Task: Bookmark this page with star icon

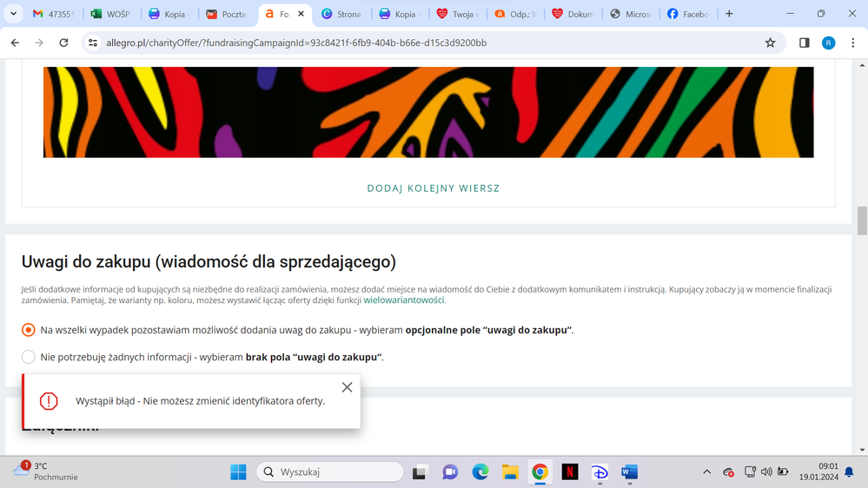Action: click(770, 43)
